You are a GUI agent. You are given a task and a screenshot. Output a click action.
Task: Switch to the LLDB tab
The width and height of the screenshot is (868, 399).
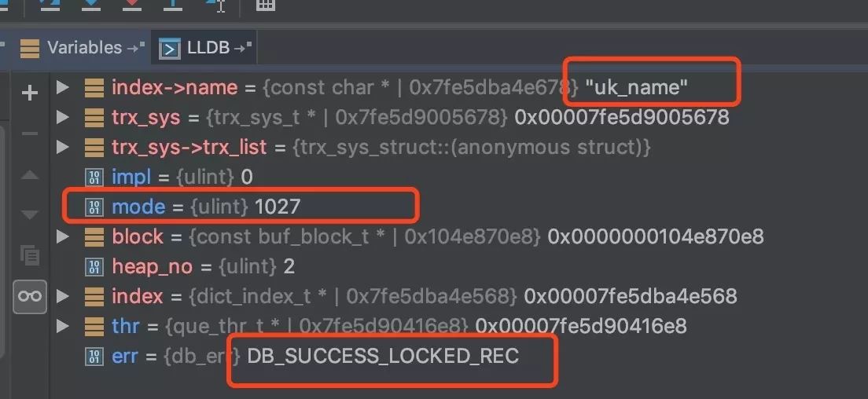(x=206, y=48)
